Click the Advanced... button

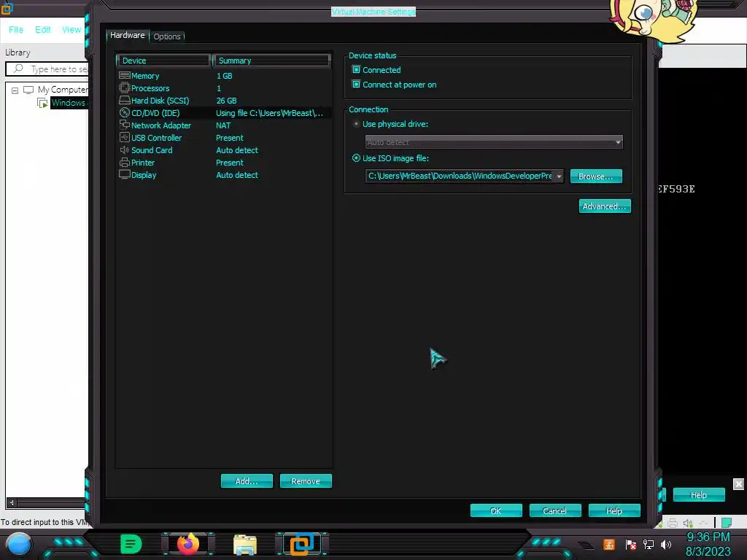point(605,206)
